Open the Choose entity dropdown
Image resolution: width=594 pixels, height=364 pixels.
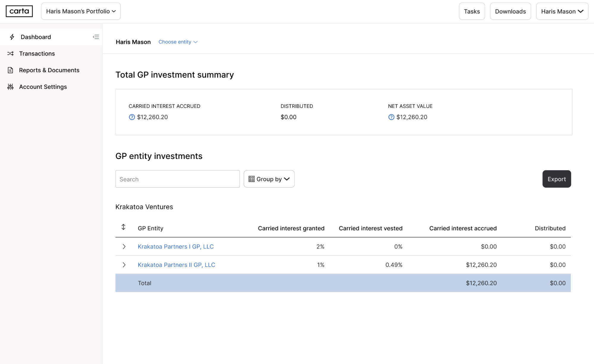(x=178, y=42)
